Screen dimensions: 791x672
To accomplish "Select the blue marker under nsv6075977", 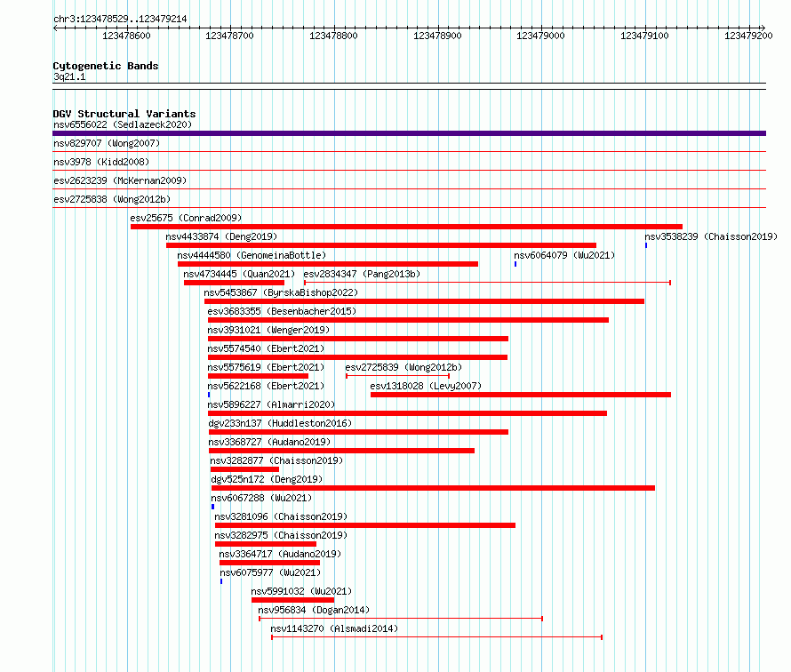I will point(221,581).
